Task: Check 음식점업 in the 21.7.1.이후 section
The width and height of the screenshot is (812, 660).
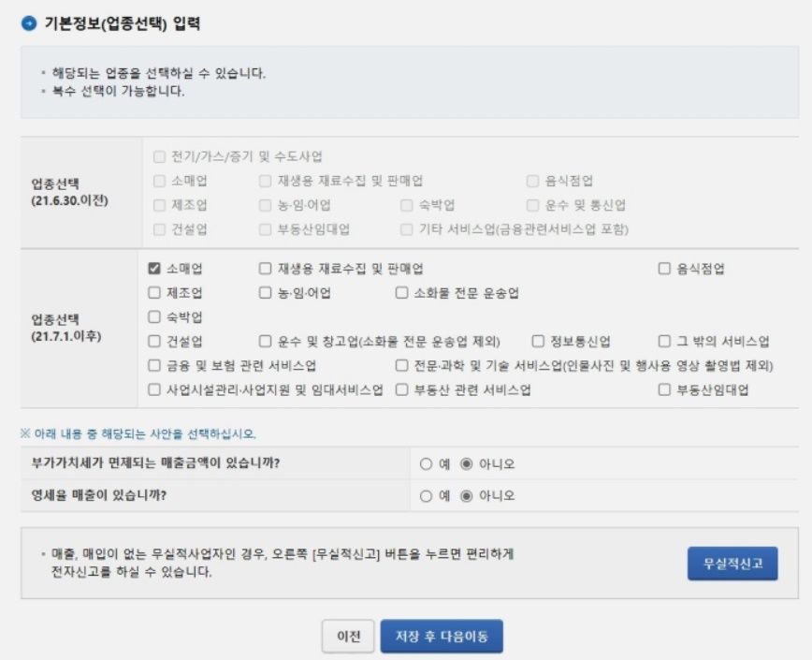Action: point(664,269)
